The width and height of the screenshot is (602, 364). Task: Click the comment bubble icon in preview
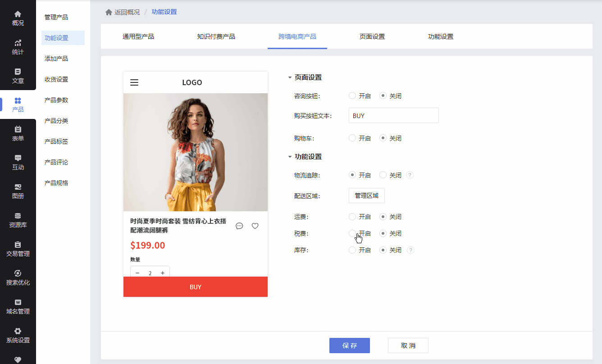click(x=239, y=226)
